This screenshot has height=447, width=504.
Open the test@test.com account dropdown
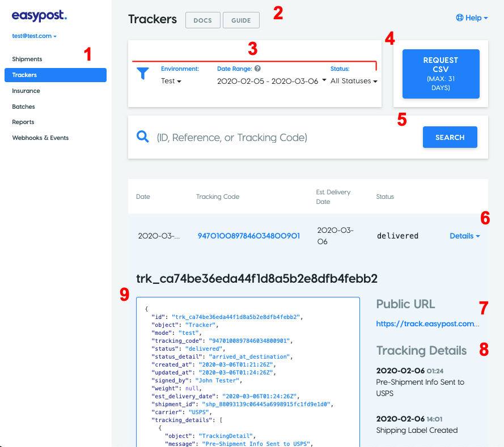pyautogui.click(x=35, y=36)
